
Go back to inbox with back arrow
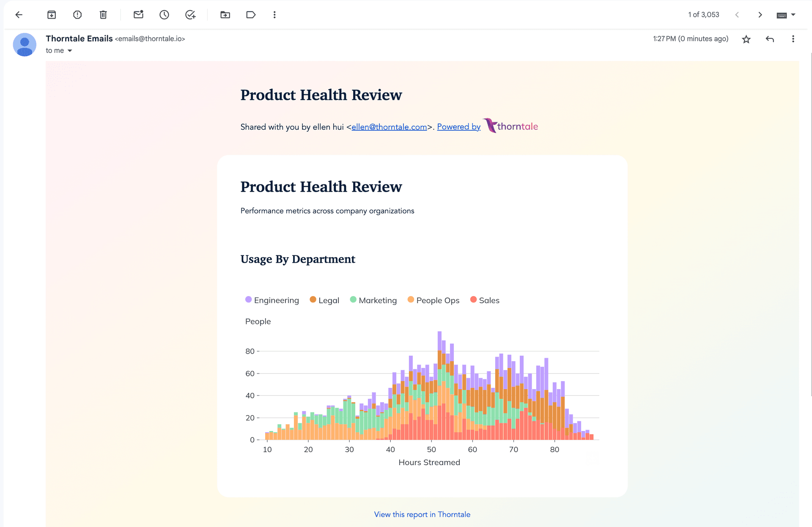(19, 15)
